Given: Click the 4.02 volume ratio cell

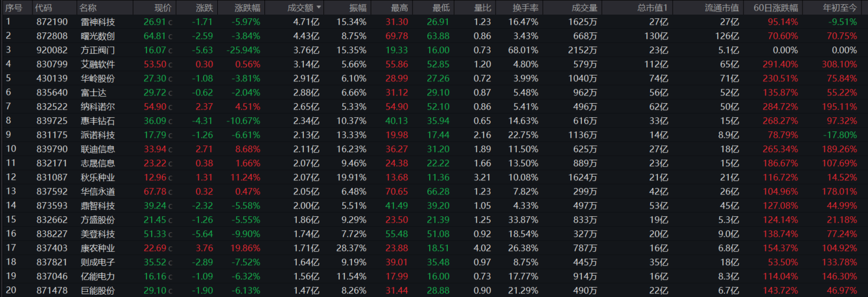Looking at the screenshot, I should (x=482, y=248).
